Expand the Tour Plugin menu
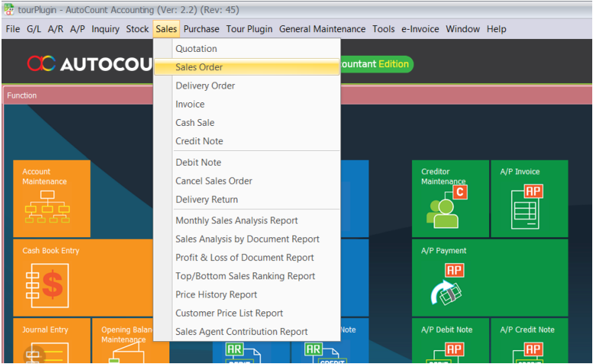Screen dimensions: 593x364 pos(250,29)
